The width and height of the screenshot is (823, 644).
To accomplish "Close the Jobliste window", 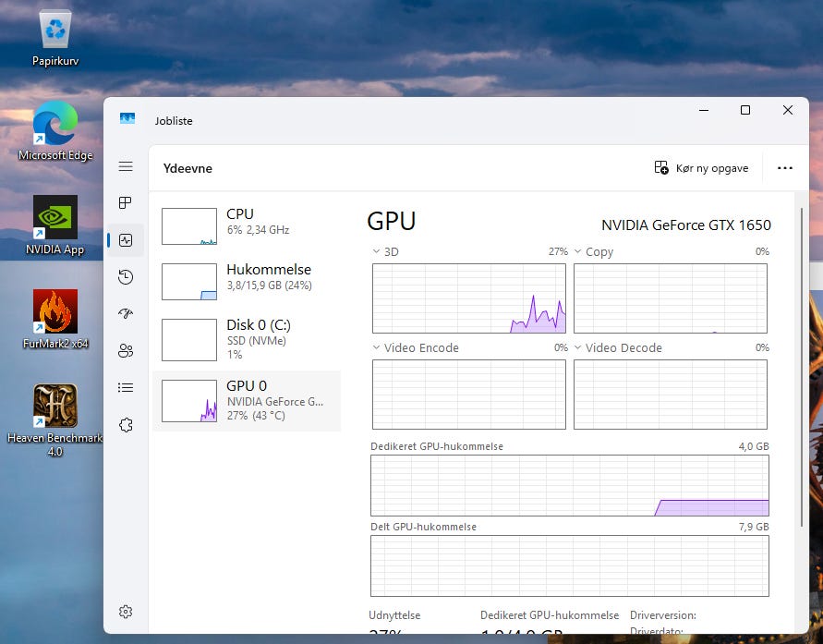I will click(788, 110).
